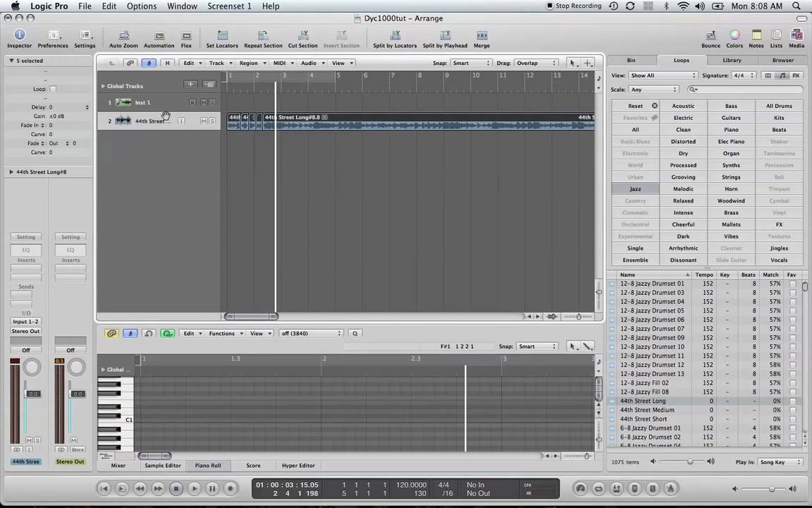This screenshot has height=508, width=812.
Task: Select the All Drums category button
Action: (x=779, y=106)
